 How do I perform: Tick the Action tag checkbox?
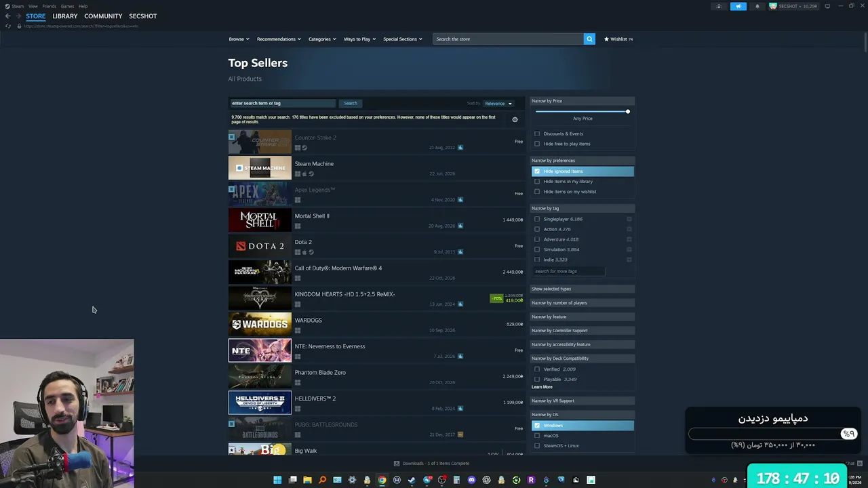[x=537, y=229]
